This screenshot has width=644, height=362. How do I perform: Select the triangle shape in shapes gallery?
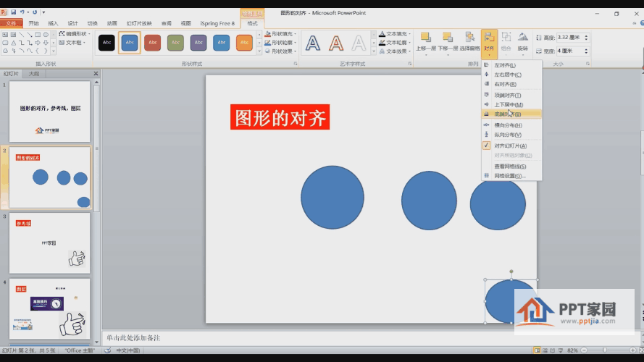14,43
